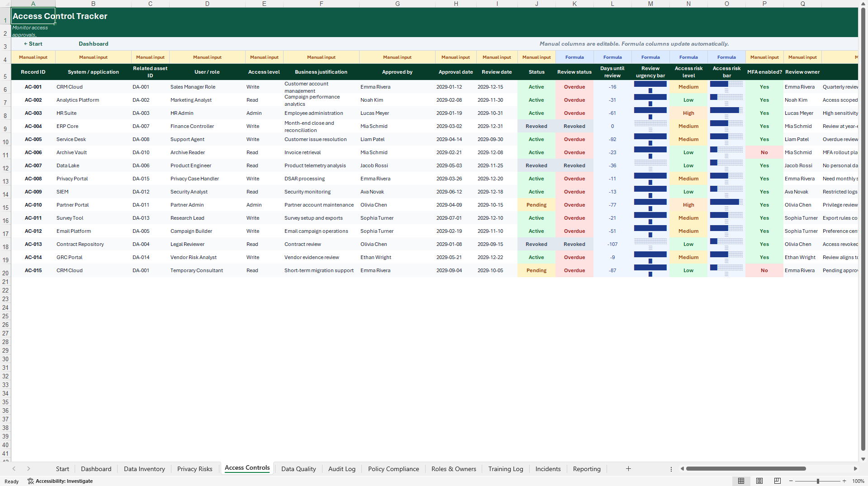Image resolution: width=868 pixels, height=486 pixels.
Task: Open the Accessibility: Investigate status item
Action: [60, 481]
